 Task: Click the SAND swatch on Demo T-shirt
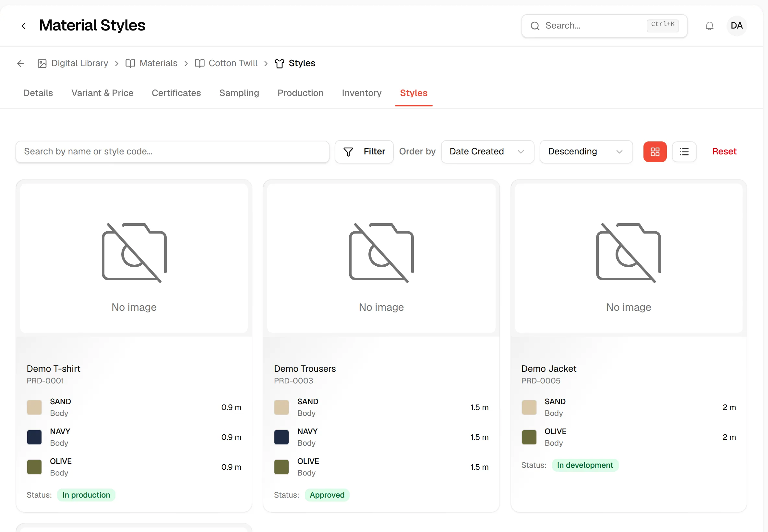click(34, 407)
